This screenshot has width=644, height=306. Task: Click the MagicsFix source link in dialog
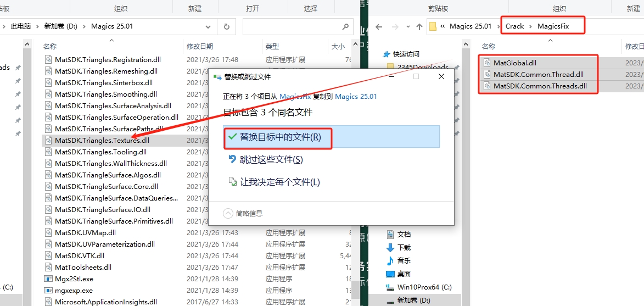coord(296,96)
